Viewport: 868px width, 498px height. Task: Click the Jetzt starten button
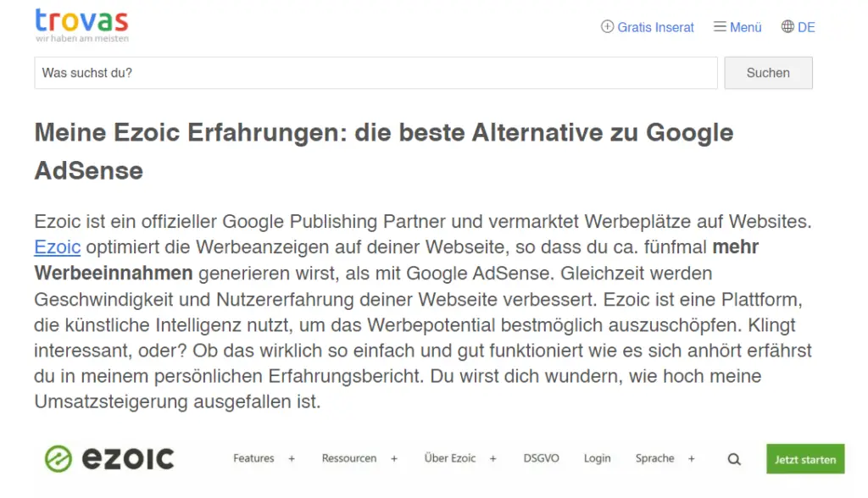tap(805, 459)
